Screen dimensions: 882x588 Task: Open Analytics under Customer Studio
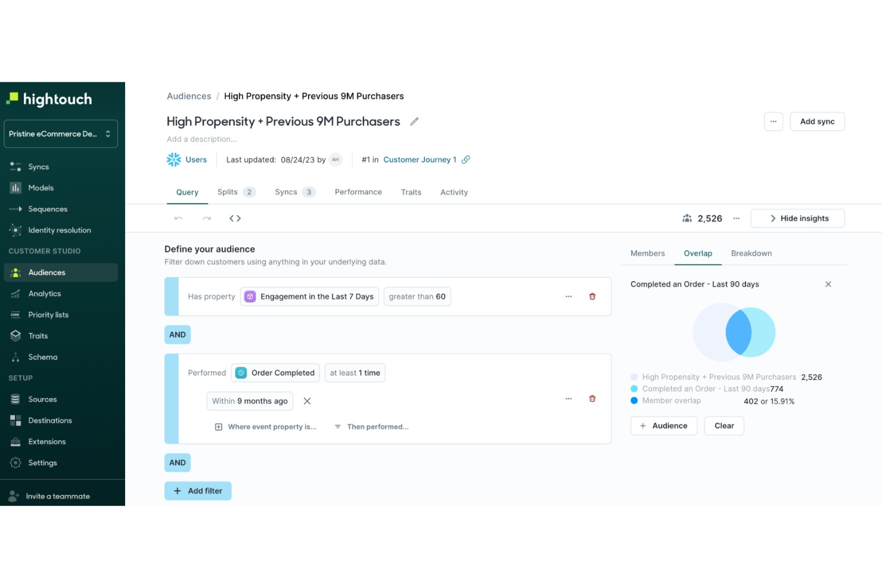(x=44, y=293)
